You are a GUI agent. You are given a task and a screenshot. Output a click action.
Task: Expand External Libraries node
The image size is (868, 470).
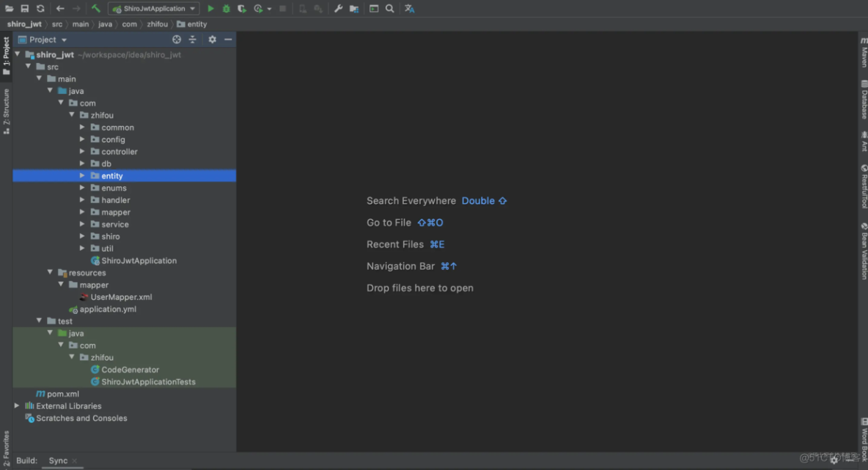tap(17, 405)
